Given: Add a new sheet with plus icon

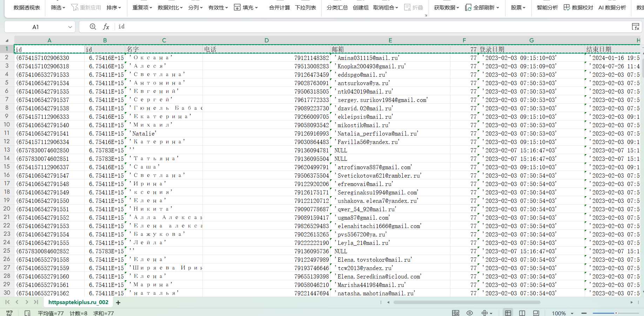Looking at the screenshot, I should pos(118,302).
